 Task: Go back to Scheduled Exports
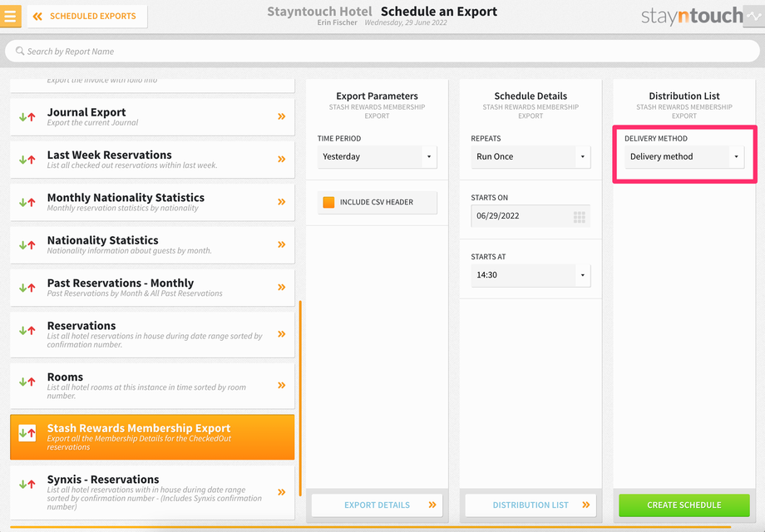tap(87, 16)
